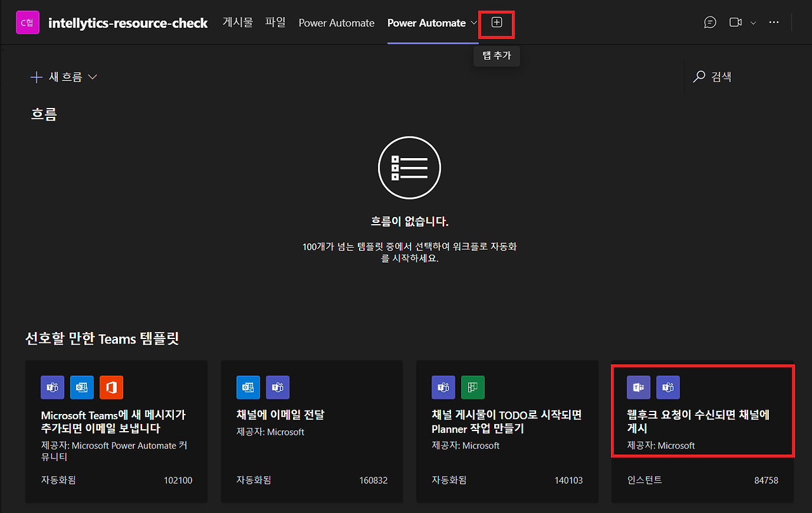Open the first Power Automate tab

click(336, 23)
